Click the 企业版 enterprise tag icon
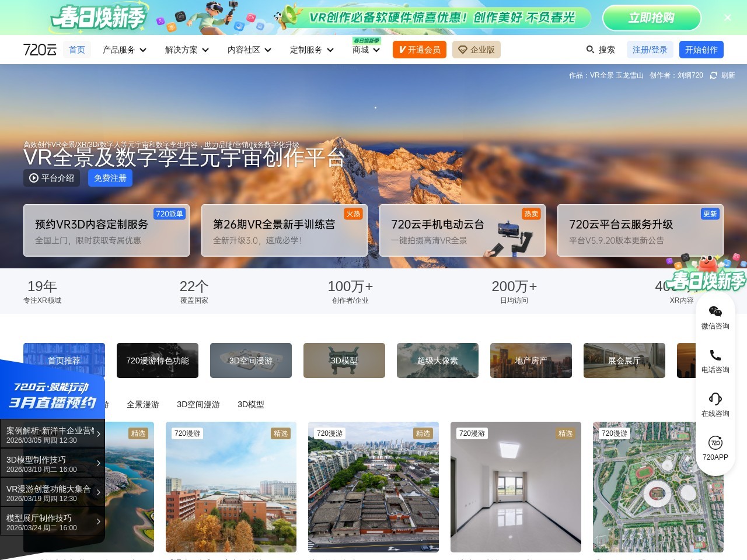Viewport: 747px width, 560px height. coord(463,50)
